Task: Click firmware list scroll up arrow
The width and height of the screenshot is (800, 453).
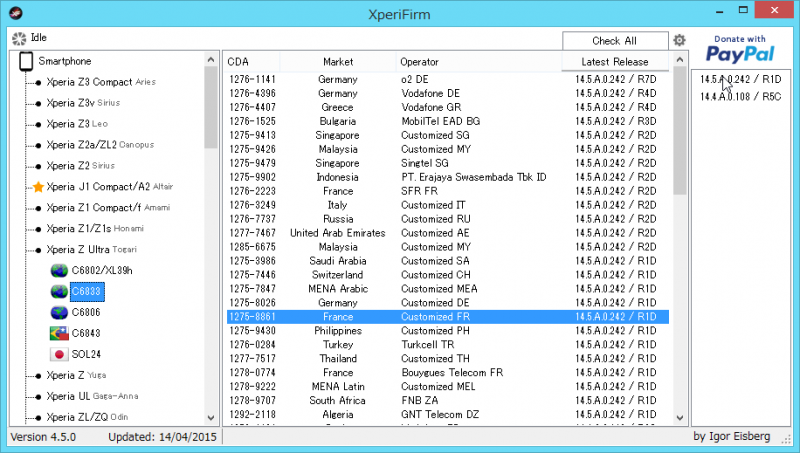Action: [x=680, y=60]
